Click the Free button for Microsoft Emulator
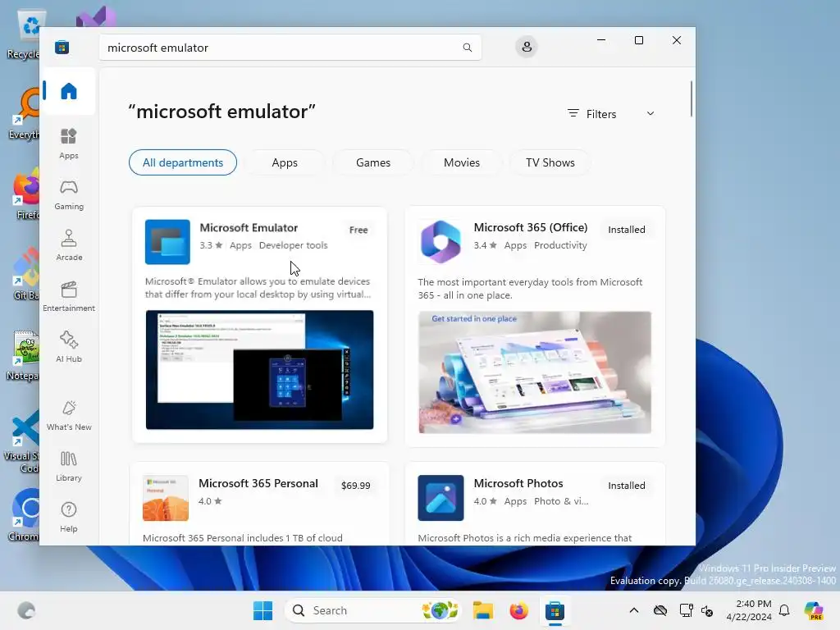Viewport: 840px width, 630px height. [358, 230]
